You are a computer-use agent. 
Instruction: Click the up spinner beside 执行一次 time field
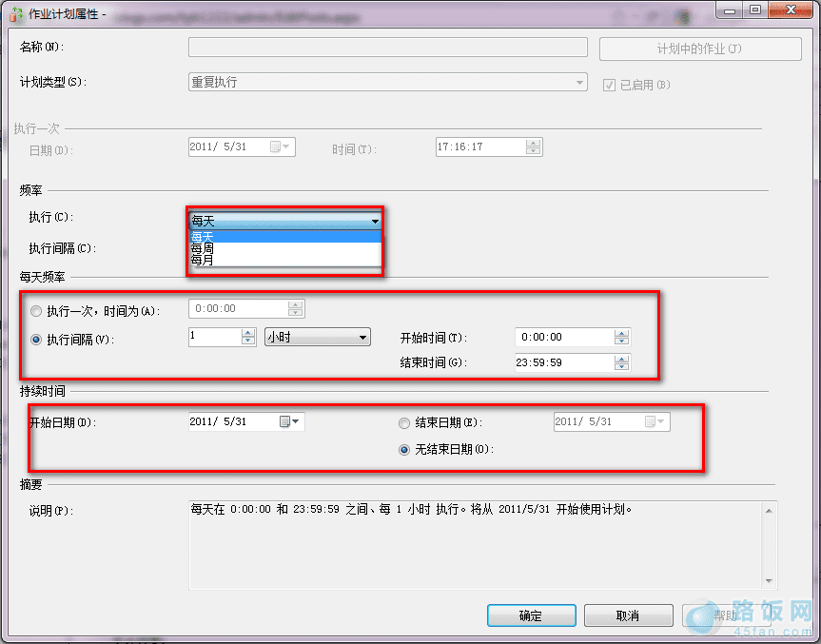point(295,304)
